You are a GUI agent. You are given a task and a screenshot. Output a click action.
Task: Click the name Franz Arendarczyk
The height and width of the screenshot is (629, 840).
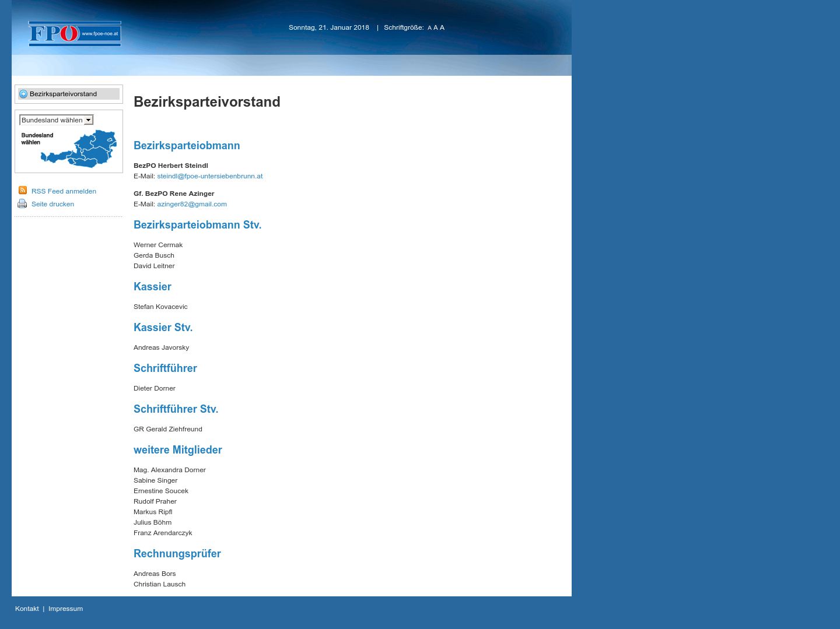tap(163, 533)
